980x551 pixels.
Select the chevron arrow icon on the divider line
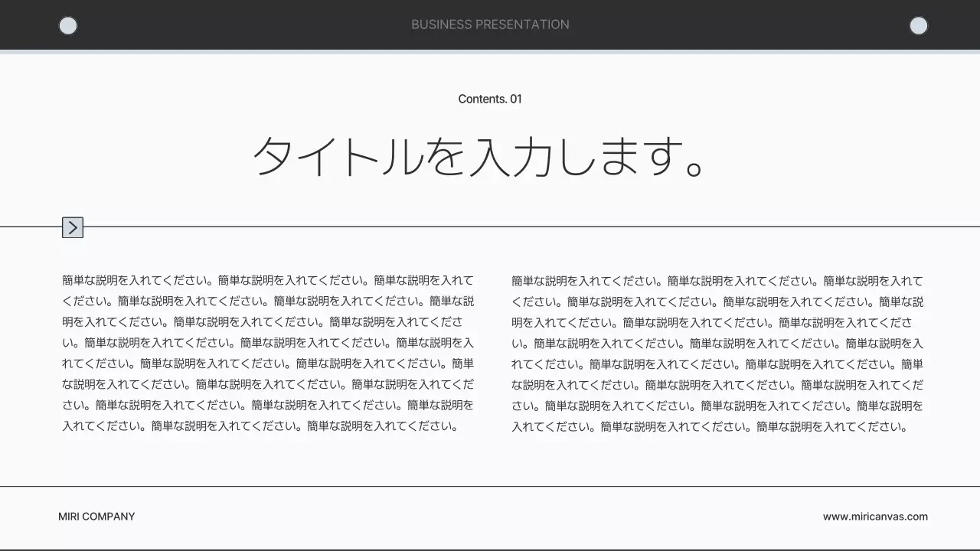[73, 227]
